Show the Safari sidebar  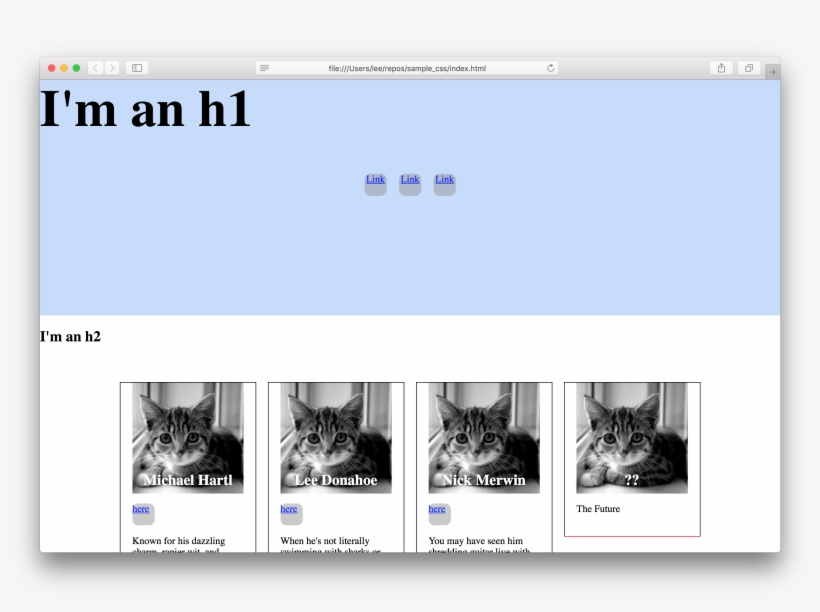[137, 68]
